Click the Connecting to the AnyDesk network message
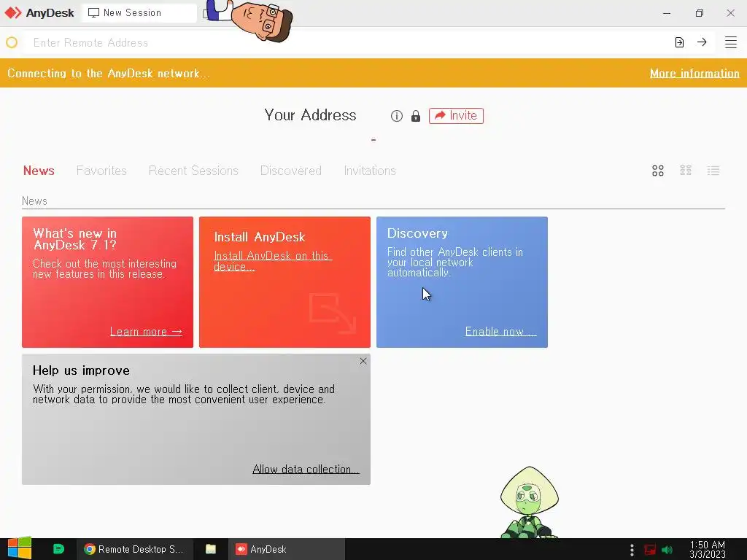Screen dimensions: 747x560 (109, 74)
